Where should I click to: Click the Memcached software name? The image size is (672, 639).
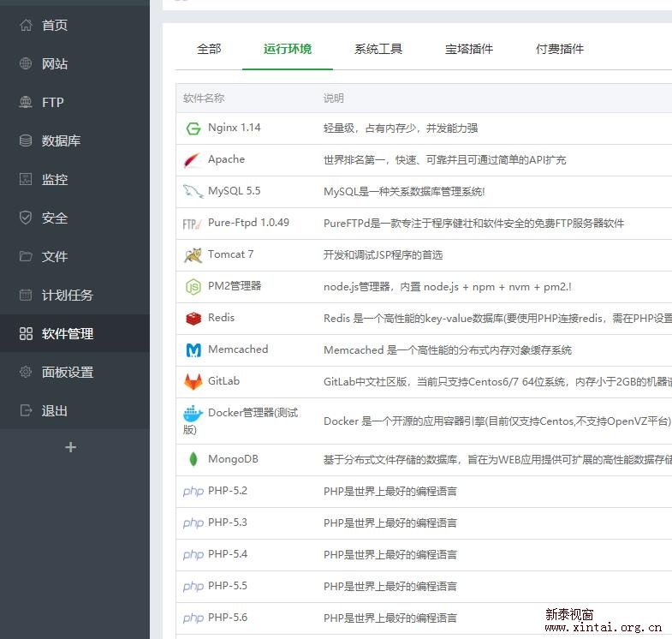pyautogui.click(x=238, y=349)
